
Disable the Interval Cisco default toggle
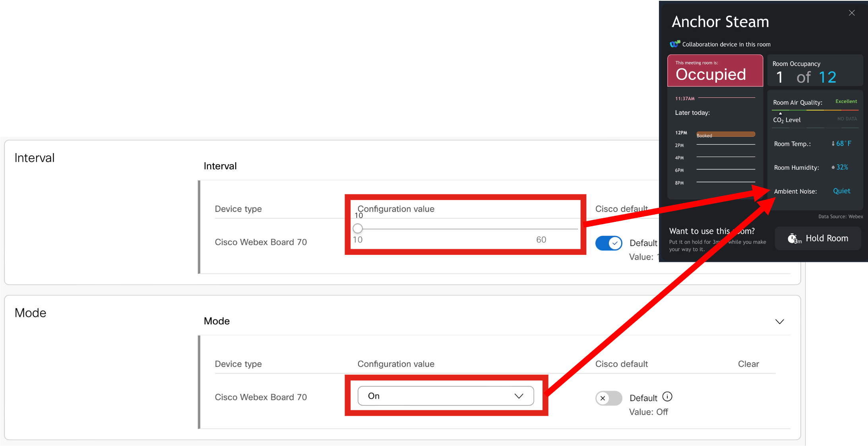pyautogui.click(x=608, y=243)
